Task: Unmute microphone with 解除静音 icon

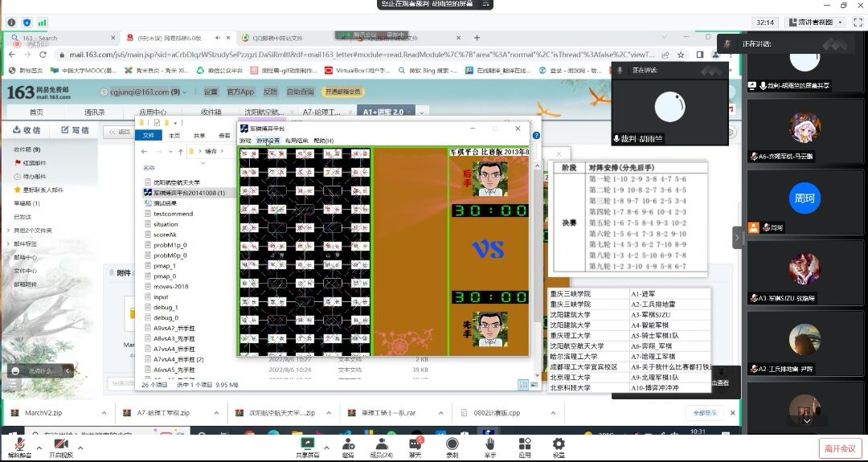Action: pos(20,447)
